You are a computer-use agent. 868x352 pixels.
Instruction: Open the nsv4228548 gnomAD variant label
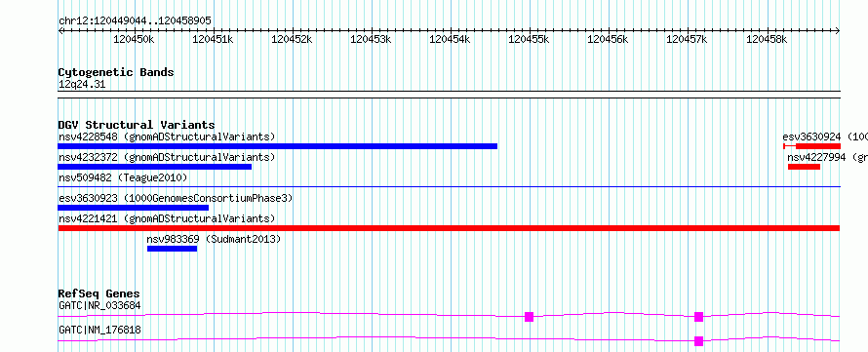click(x=167, y=137)
